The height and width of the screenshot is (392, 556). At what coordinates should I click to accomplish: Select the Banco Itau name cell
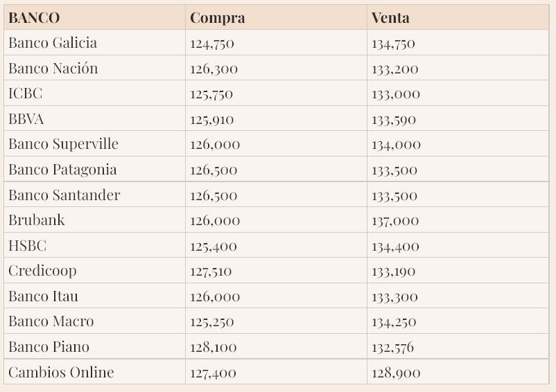43,296
